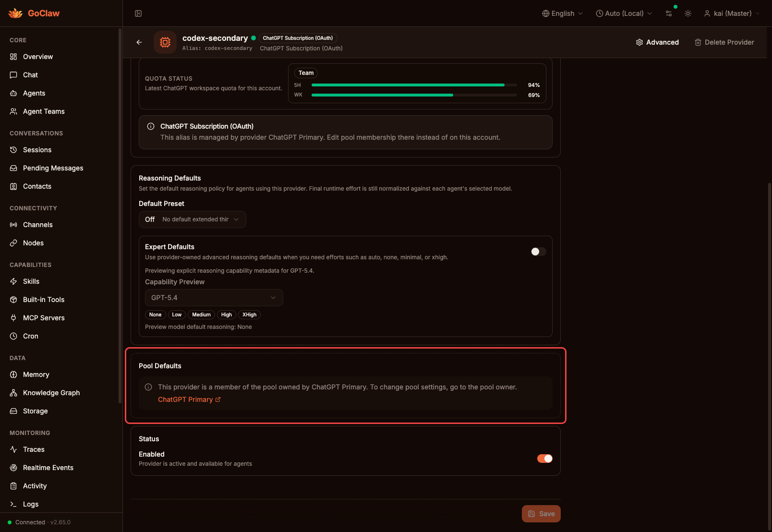Click the Nodes link icon
This screenshot has width=772, height=532.
click(13, 243)
